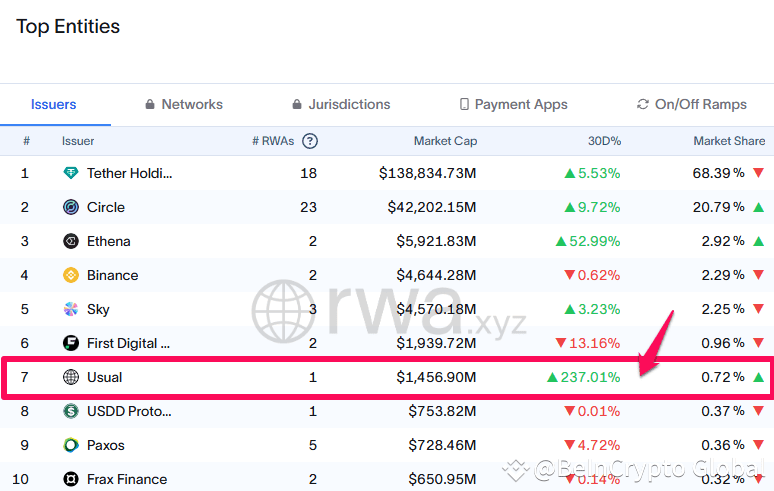774x491 pixels.
Task: Click the lock icon beside Networks
Action: (150, 104)
